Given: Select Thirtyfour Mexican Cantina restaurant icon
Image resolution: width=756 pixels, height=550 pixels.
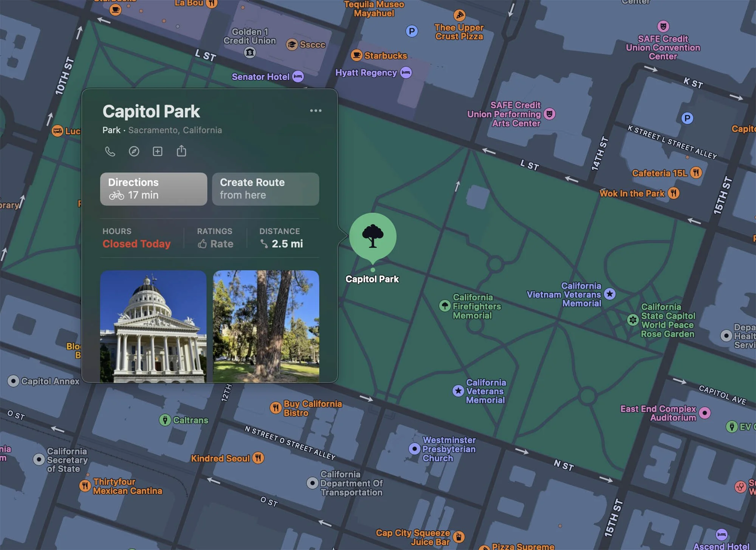Looking at the screenshot, I should [85, 486].
